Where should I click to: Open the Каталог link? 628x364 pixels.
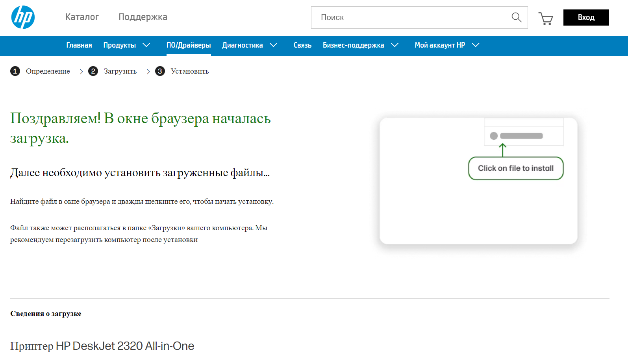[82, 17]
